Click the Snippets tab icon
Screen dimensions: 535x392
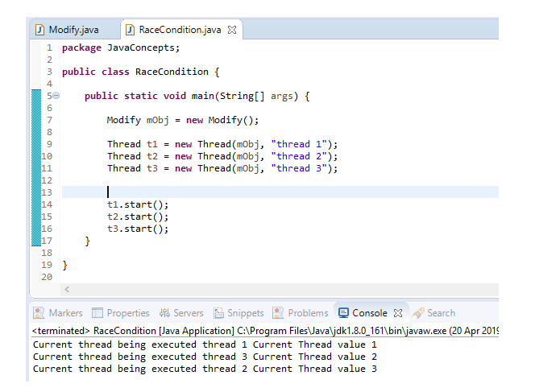(x=218, y=313)
